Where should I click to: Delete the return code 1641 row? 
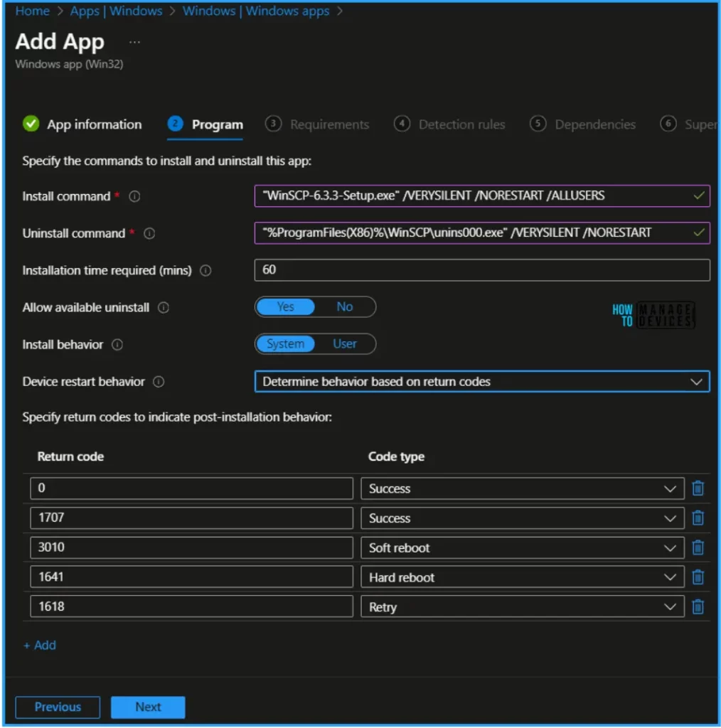click(698, 577)
